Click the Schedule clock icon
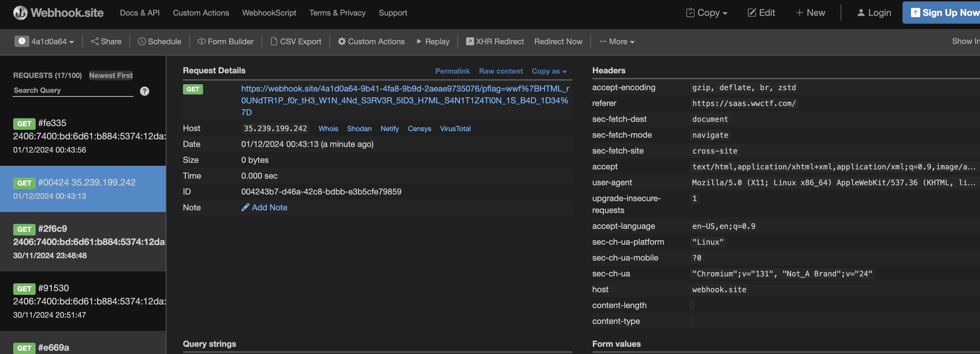980x354 pixels. pos(142,41)
